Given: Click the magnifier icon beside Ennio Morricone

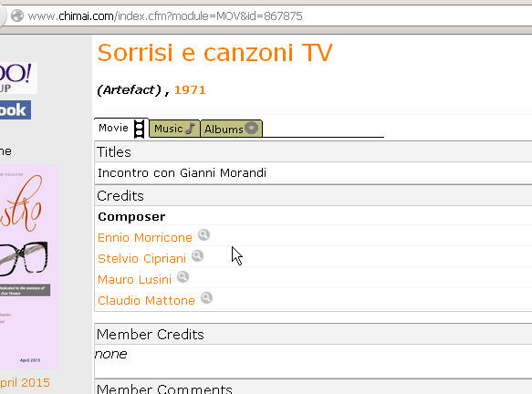Looking at the screenshot, I should click(203, 235).
